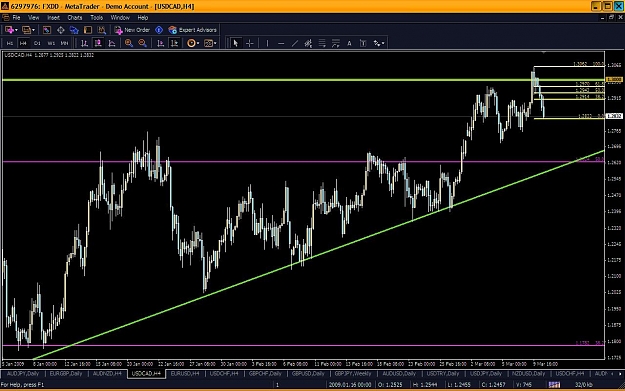Viewport: 625px width, 391px height.
Task: Switch to the GBPCHF,Daily chart tab
Action: [x=265, y=374]
